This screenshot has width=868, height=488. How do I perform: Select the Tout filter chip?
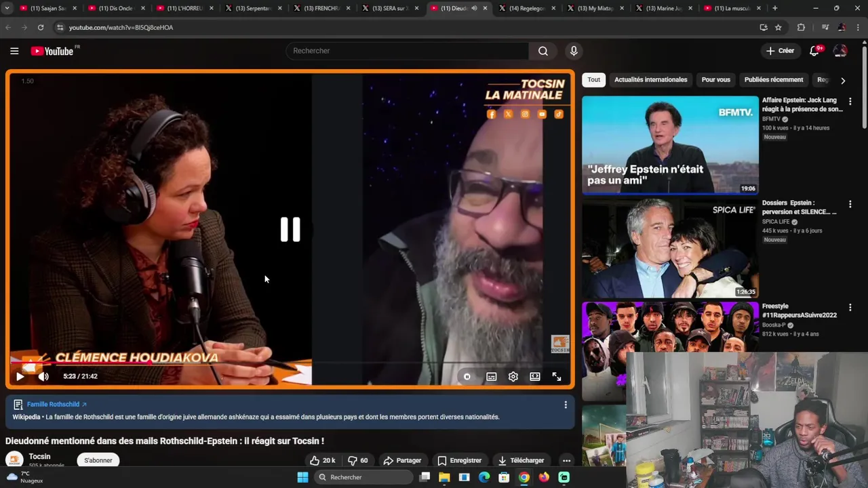click(x=594, y=80)
